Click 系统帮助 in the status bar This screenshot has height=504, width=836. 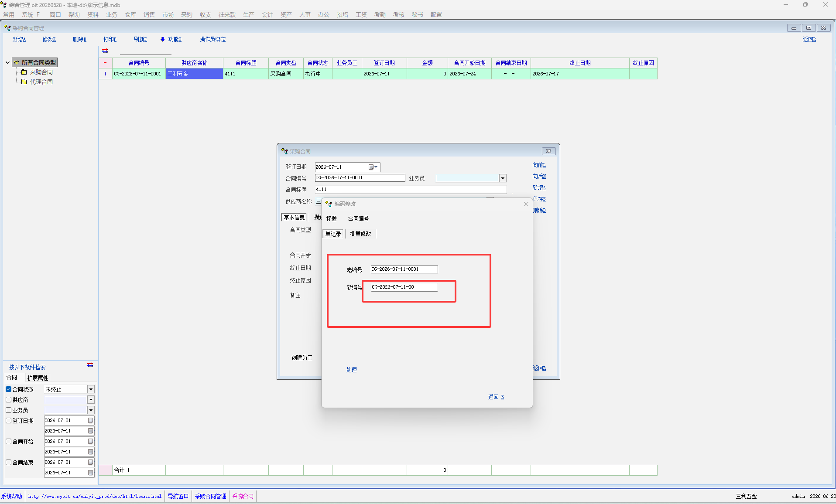(x=12, y=496)
